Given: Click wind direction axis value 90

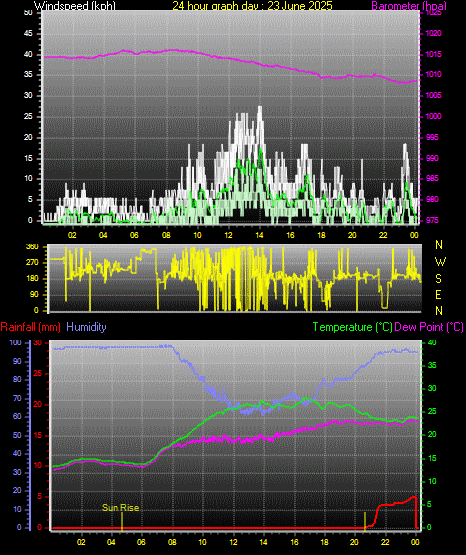Looking at the screenshot, I should 34,294.
